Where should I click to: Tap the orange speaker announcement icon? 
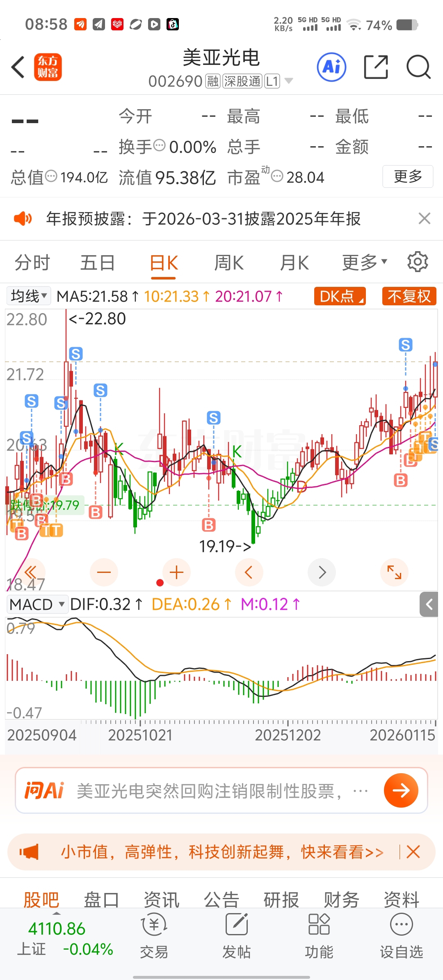point(23,219)
